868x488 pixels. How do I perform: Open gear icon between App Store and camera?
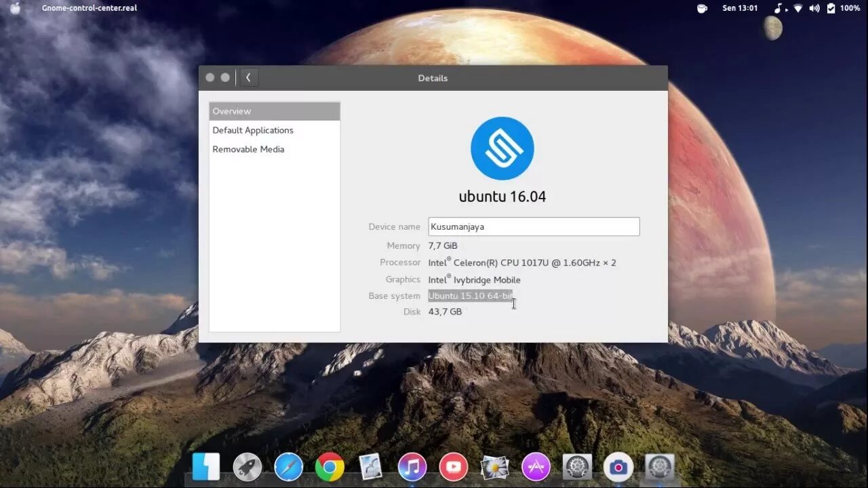[x=577, y=467]
